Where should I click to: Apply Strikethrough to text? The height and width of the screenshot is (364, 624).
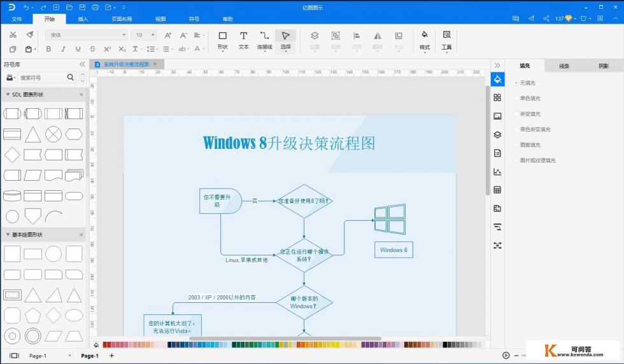(92, 48)
